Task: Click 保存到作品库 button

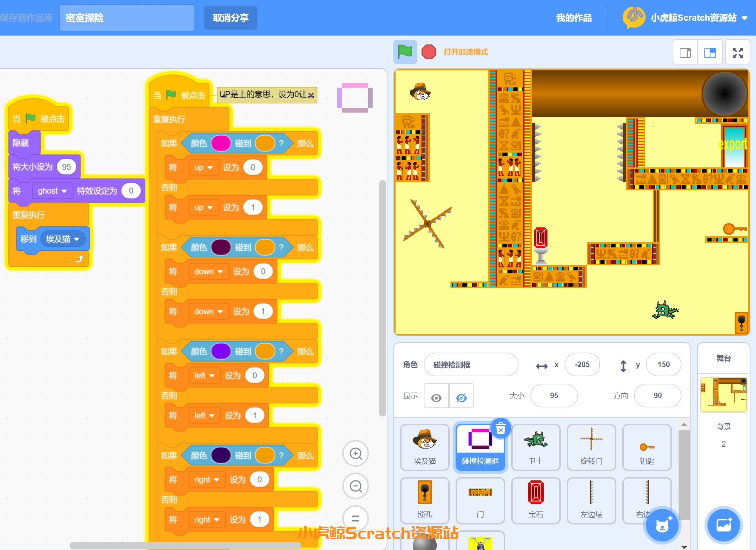Action: pyautogui.click(x=26, y=18)
